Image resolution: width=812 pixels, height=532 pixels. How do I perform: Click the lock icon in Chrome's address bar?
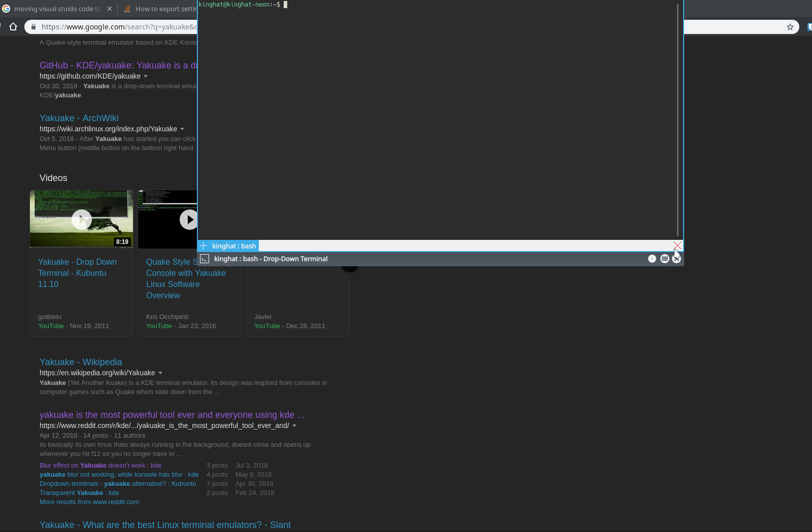[33, 27]
